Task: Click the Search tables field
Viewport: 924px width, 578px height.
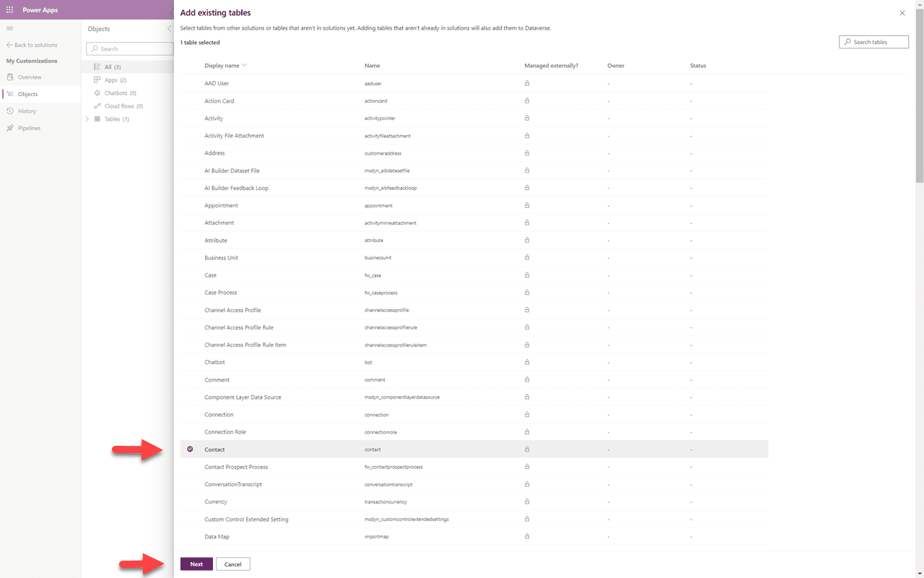Action: (x=873, y=41)
